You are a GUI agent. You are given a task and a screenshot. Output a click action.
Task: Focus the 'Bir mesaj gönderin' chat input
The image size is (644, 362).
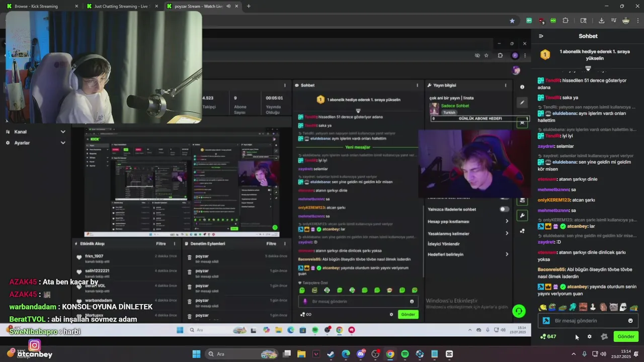point(589,321)
